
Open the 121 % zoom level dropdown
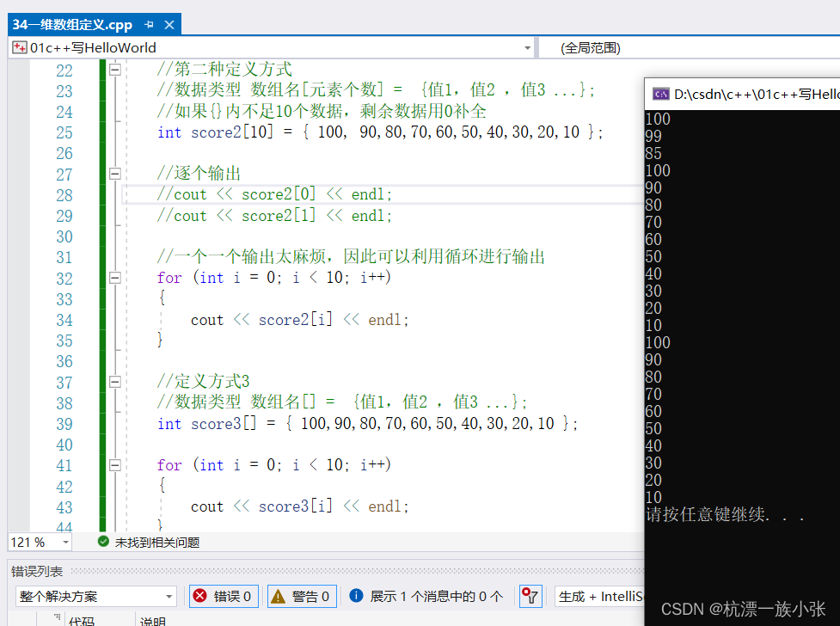click(x=65, y=543)
